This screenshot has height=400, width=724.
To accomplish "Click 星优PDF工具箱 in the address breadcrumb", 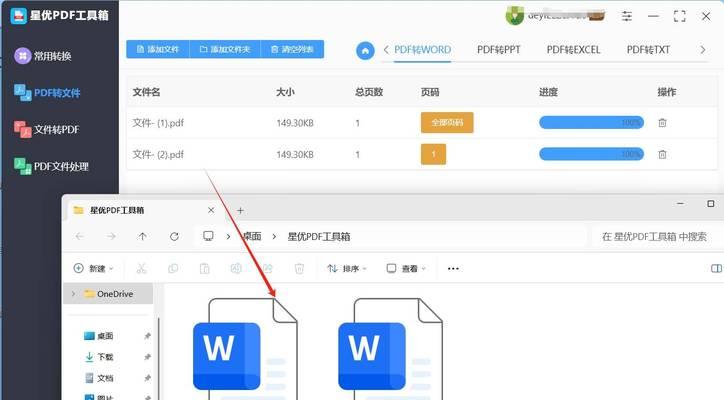I will pyautogui.click(x=319, y=236).
